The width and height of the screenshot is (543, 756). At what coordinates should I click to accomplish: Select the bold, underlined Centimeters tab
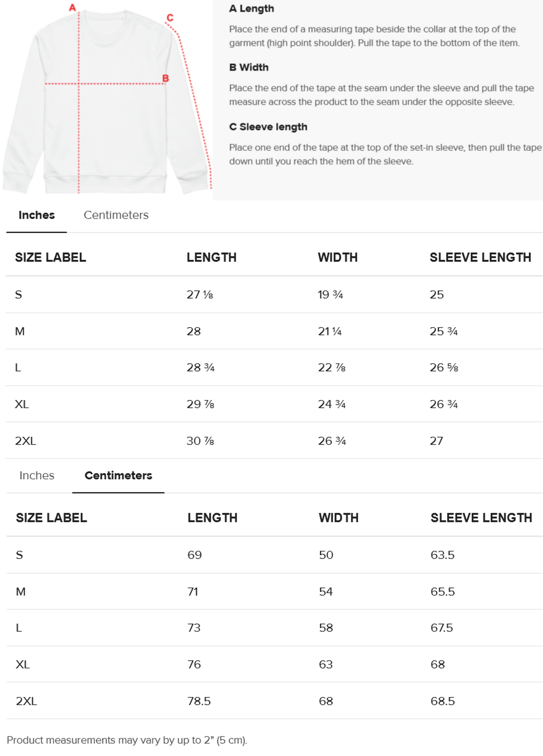[x=118, y=475]
